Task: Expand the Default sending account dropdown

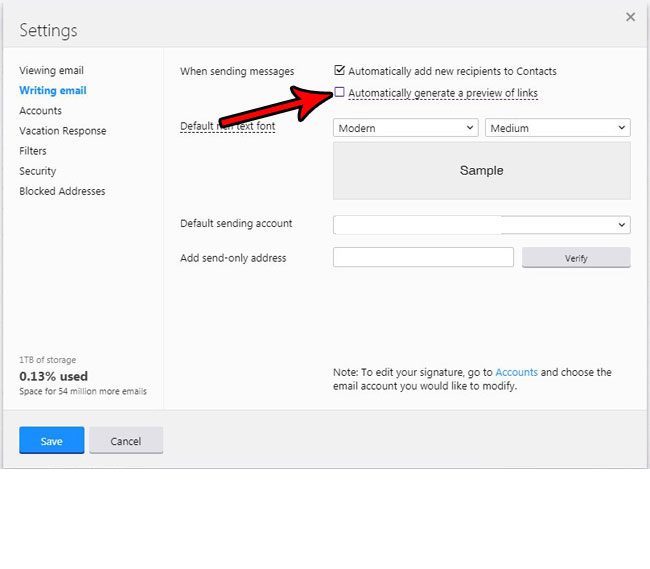Action: tap(481, 225)
